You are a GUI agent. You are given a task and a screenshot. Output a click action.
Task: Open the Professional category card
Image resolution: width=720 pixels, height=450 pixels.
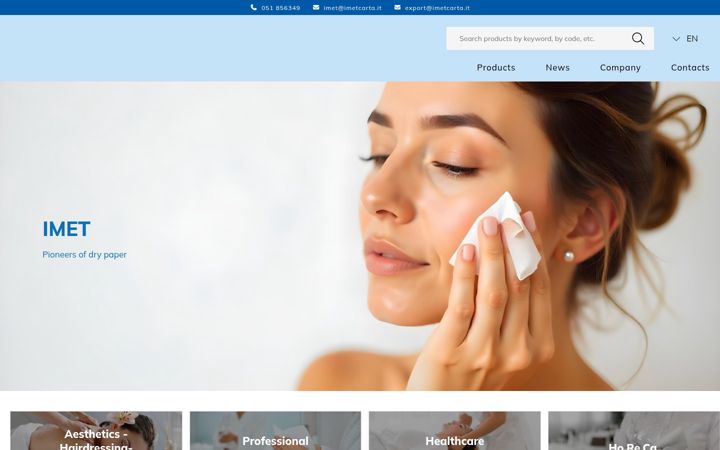pos(276,431)
